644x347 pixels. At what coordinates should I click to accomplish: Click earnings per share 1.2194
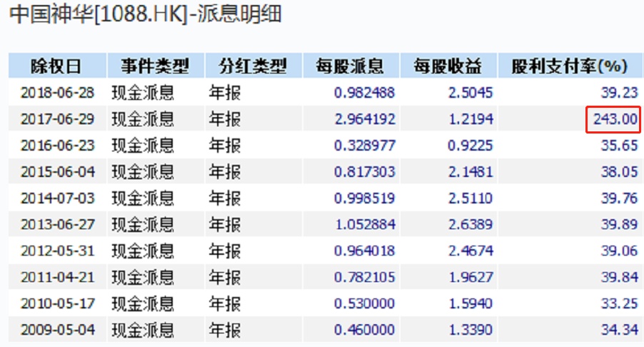tap(471, 119)
